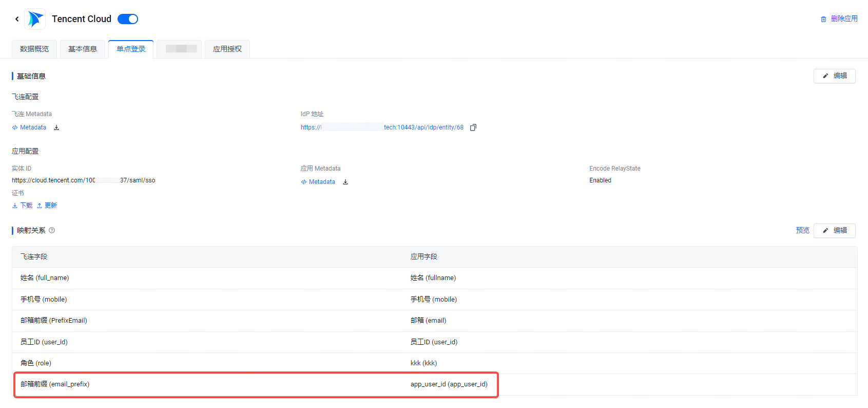868x408 pixels.
Task: Click 编辑 button in 基础信息 section
Action: [834, 76]
